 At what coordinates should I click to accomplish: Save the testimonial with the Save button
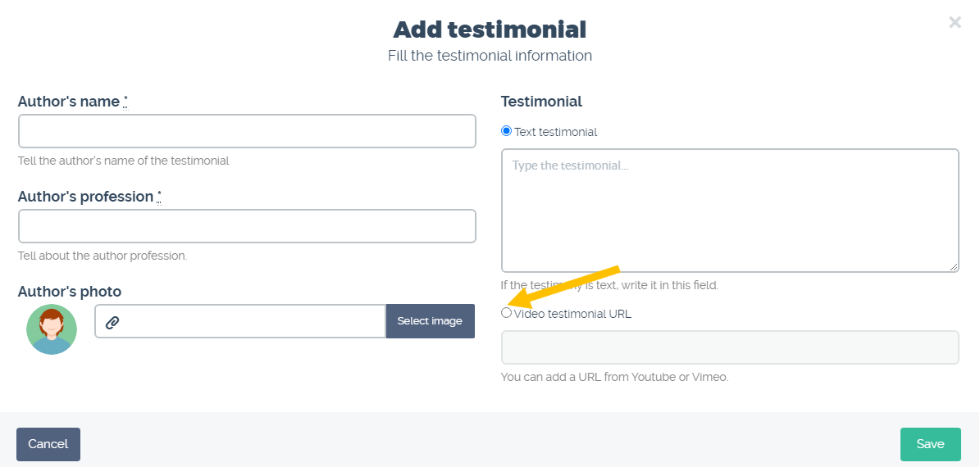pyautogui.click(x=930, y=444)
